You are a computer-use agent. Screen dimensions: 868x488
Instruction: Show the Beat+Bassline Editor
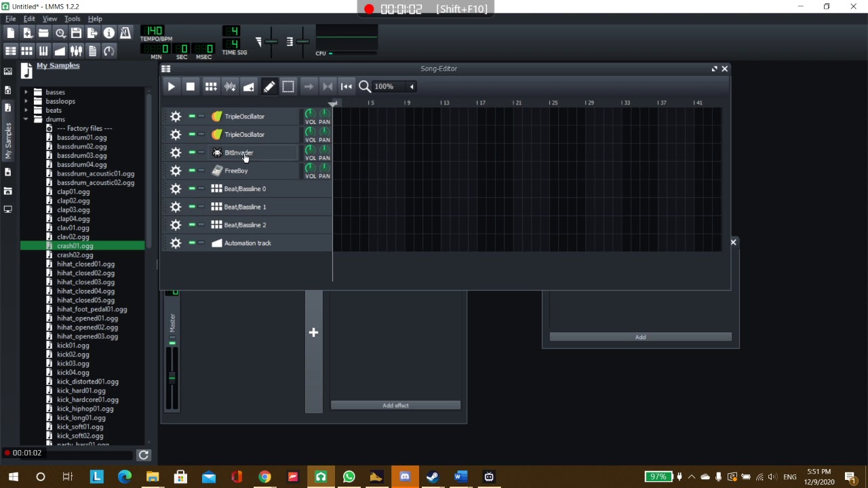click(27, 51)
